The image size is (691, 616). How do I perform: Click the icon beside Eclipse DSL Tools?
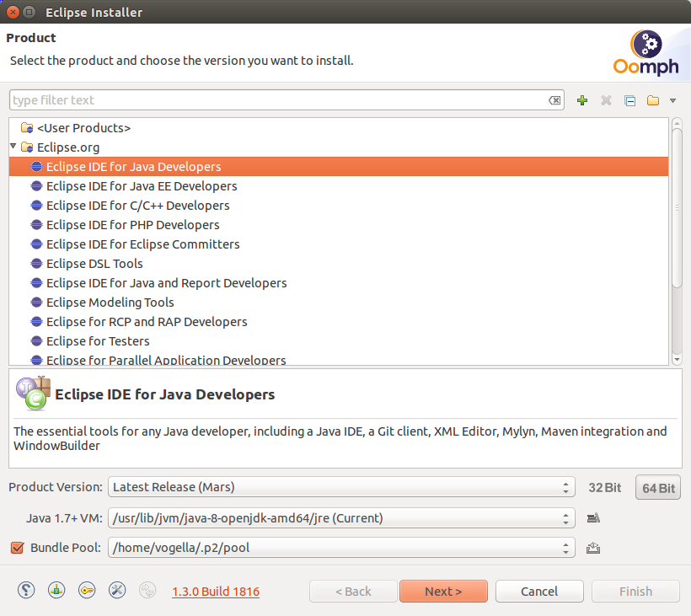coord(36,264)
